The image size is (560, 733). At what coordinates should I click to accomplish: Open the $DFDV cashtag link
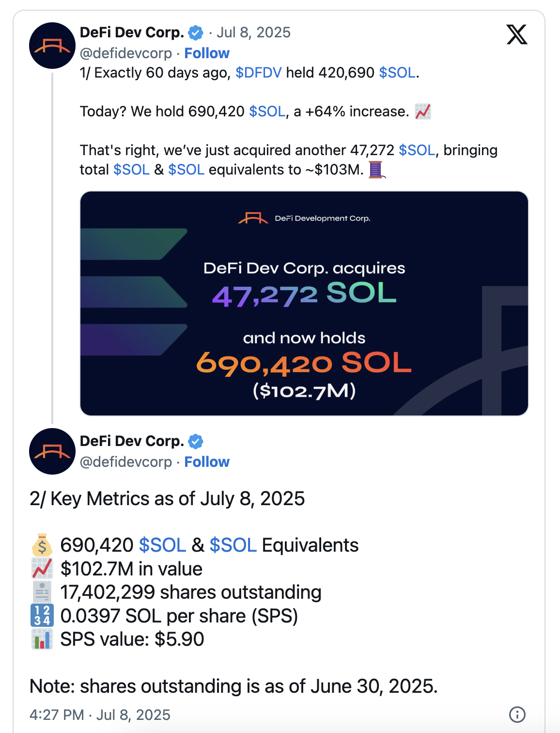pyautogui.click(x=258, y=73)
